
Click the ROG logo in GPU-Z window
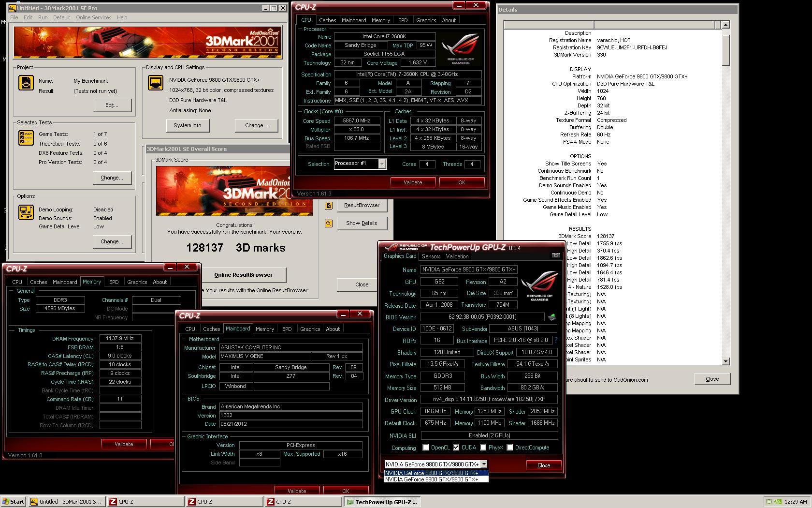coord(539,287)
